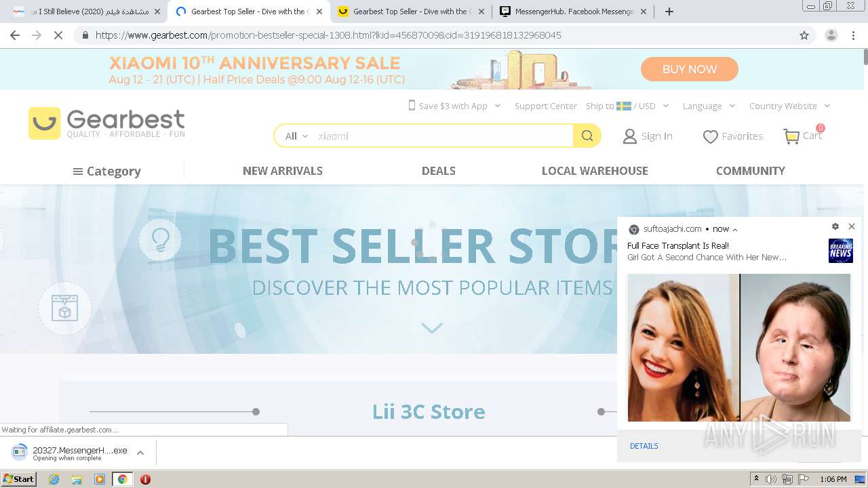Click the taskbar clock 1:06 PM
The height and width of the screenshot is (488, 868).
click(833, 479)
